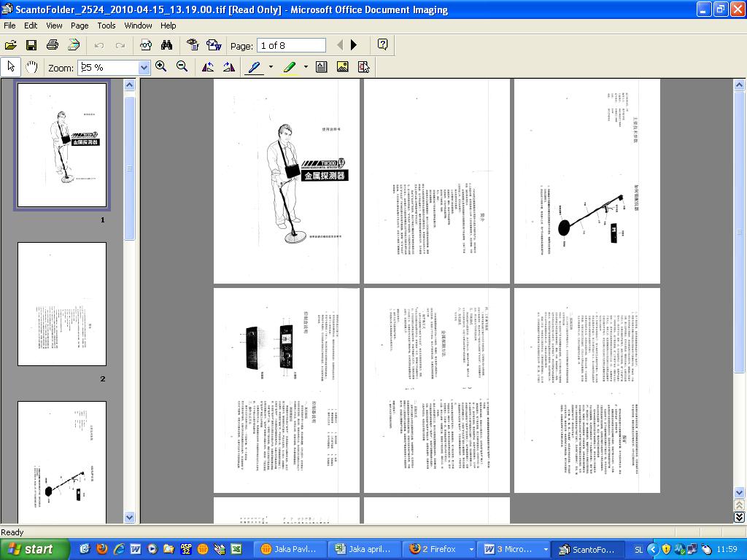
Task: Open Help with the question mark icon
Action: (x=382, y=44)
